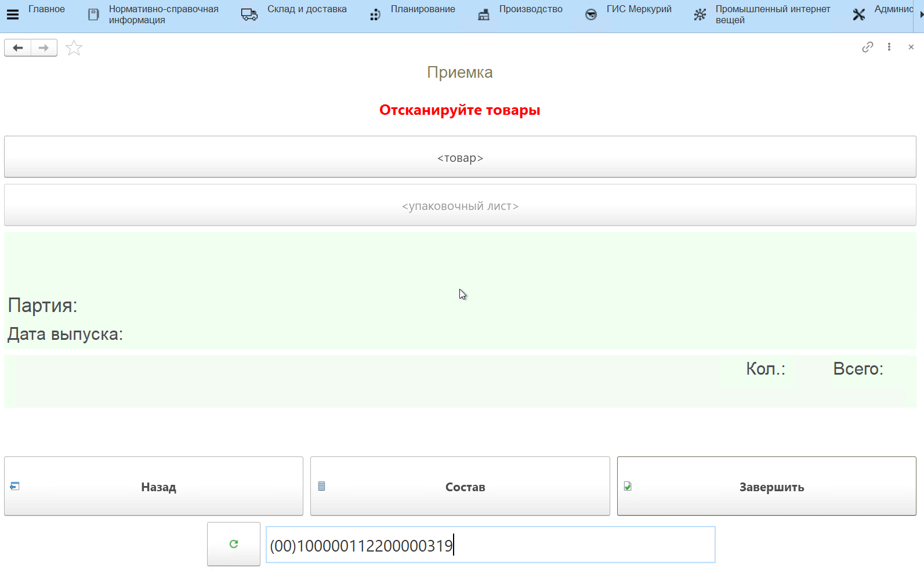Click the back navigation arrow
This screenshot has width=924, height=573.
pyautogui.click(x=18, y=48)
